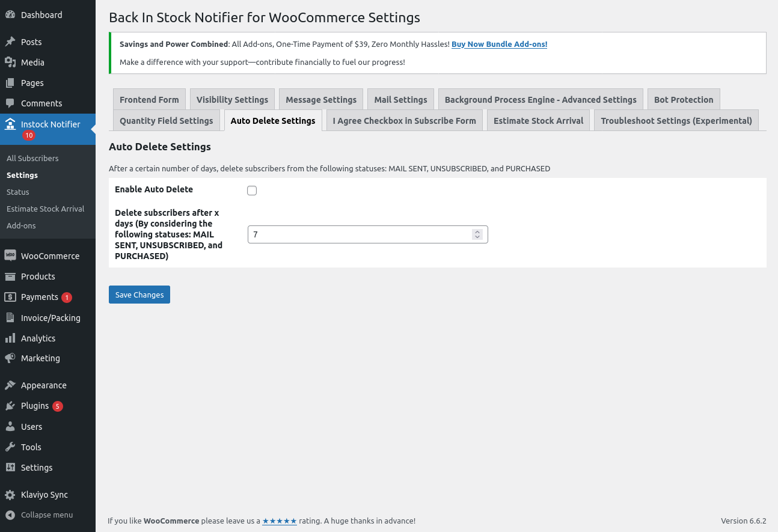Click the Comments speech bubble icon
Screen dimensions: 778x532
[10, 103]
